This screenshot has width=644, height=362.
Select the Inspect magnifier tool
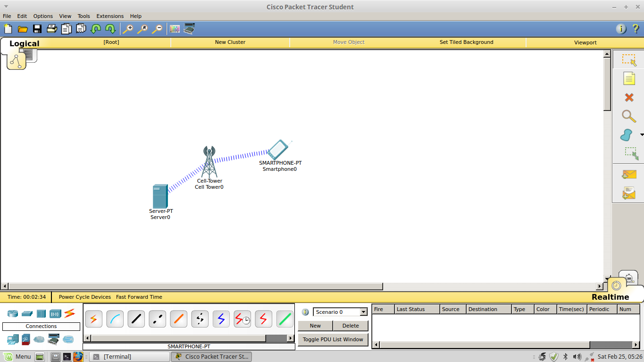click(629, 116)
